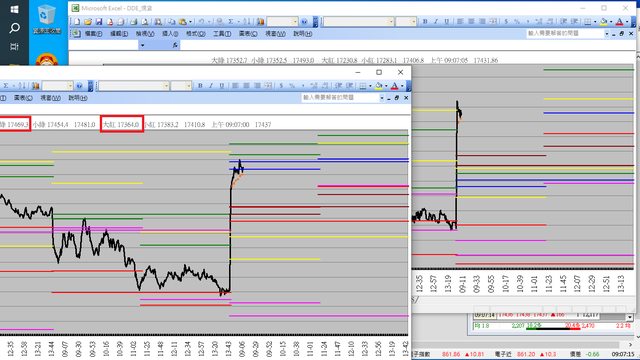Click the help question input box in front window
640x360 pixels.
[340, 98]
